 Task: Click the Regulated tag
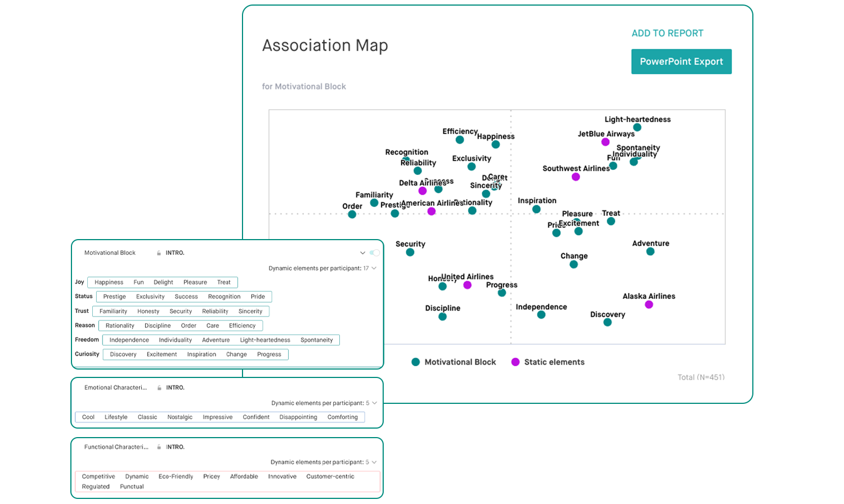click(96, 487)
